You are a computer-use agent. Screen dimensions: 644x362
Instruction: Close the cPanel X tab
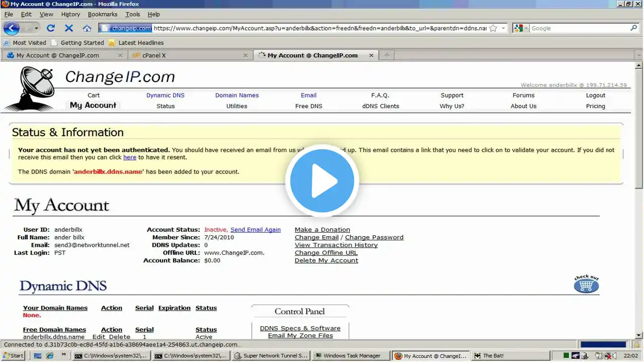pyautogui.click(x=246, y=55)
